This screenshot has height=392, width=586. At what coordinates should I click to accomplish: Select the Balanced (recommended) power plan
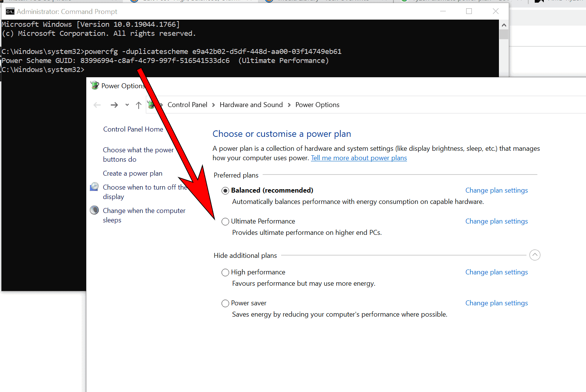(x=225, y=191)
